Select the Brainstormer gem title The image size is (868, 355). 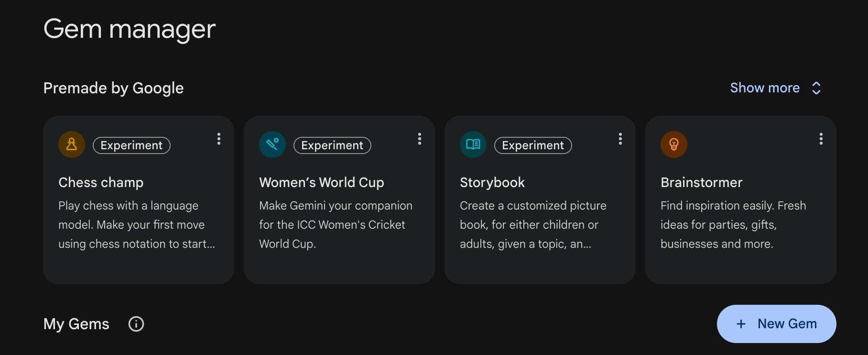point(701,182)
